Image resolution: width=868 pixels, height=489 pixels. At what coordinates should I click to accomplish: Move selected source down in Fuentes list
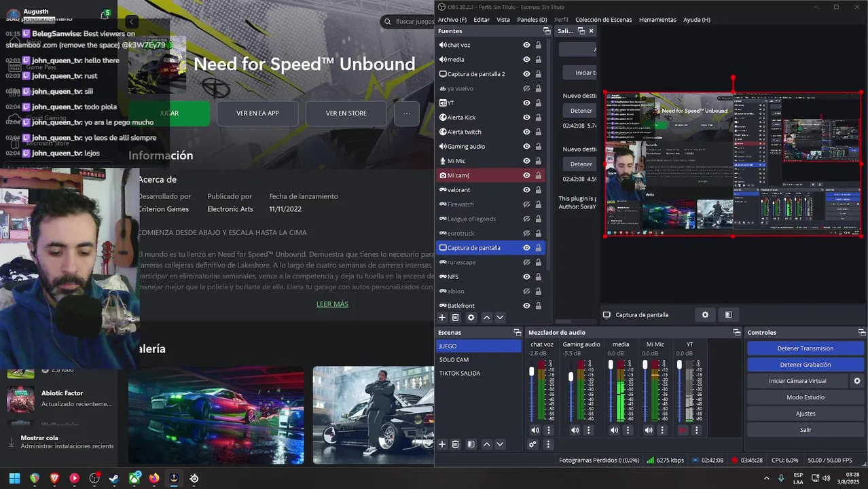(500, 317)
